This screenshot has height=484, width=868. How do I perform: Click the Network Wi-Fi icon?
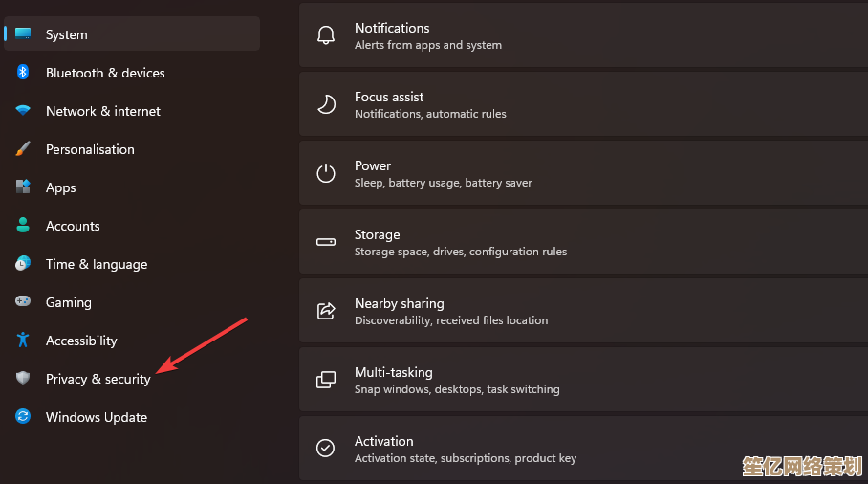(23, 110)
